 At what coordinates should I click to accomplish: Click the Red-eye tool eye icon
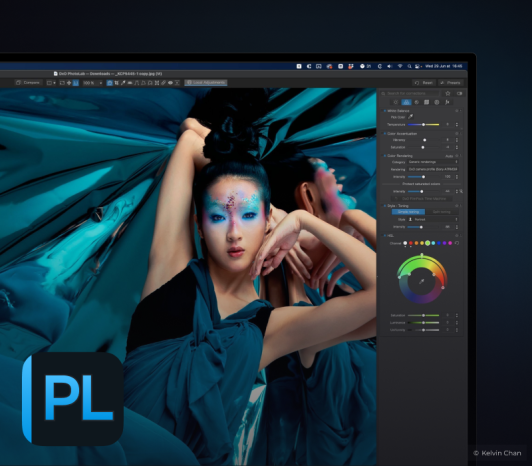coord(170,82)
